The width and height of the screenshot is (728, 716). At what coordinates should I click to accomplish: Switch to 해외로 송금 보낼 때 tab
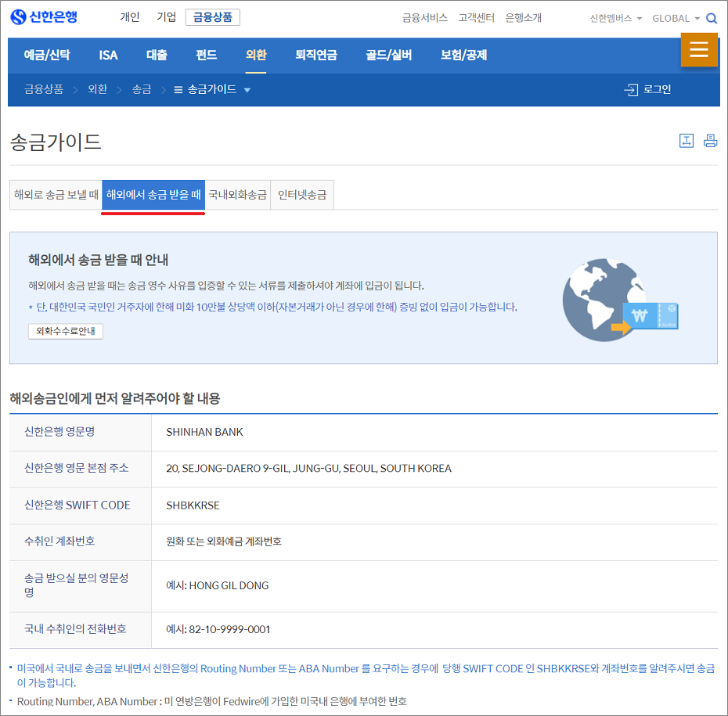tap(56, 194)
